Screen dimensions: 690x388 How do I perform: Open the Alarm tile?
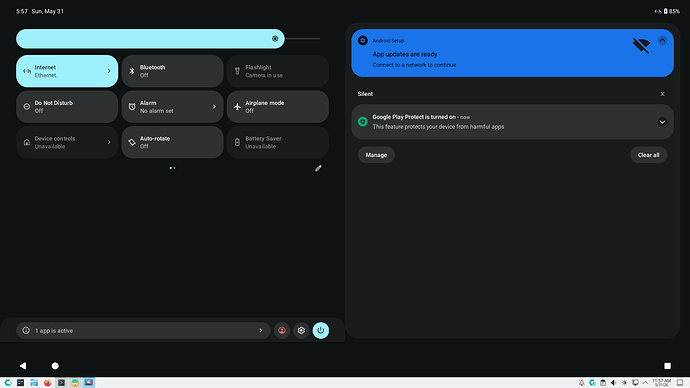click(x=172, y=106)
